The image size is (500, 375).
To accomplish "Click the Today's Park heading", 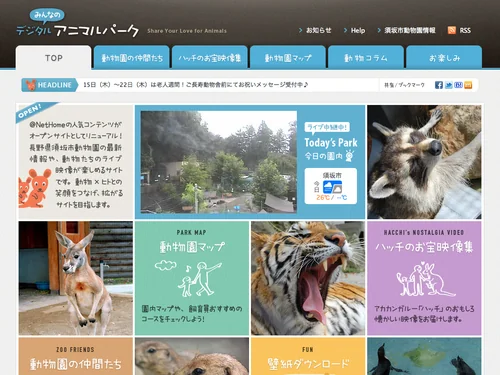I will coord(331,143).
